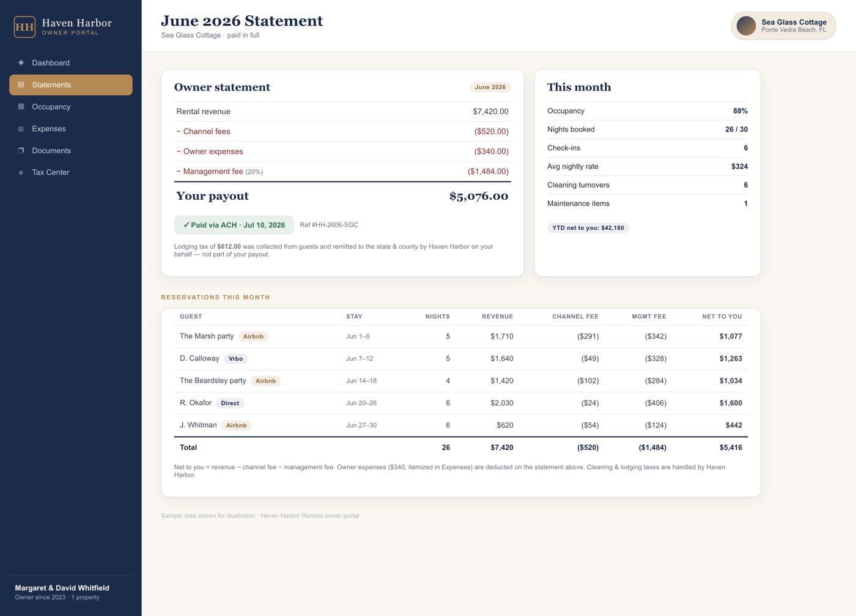The image size is (856, 616).
Task: Click the June 2026 period badge
Action: (490, 87)
